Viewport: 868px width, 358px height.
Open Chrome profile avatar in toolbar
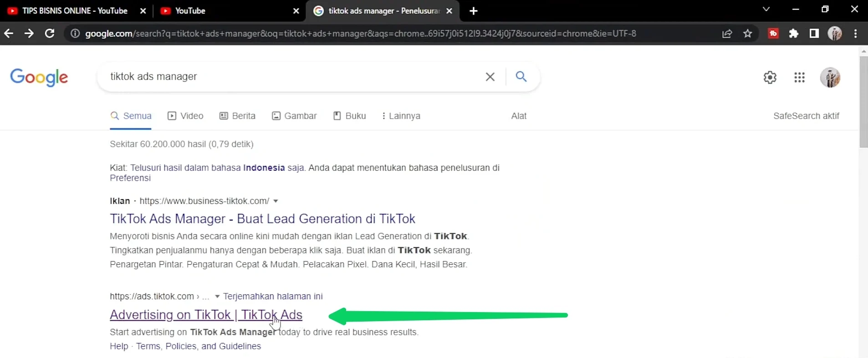(x=835, y=33)
